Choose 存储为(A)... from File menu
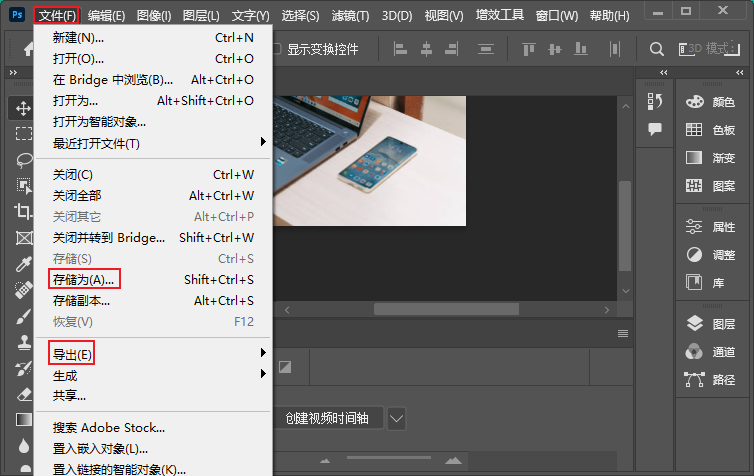 pyautogui.click(x=84, y=279)
